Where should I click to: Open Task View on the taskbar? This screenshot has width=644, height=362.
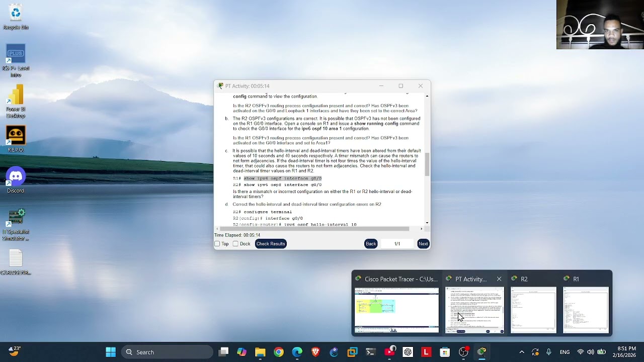coord(223,352)
